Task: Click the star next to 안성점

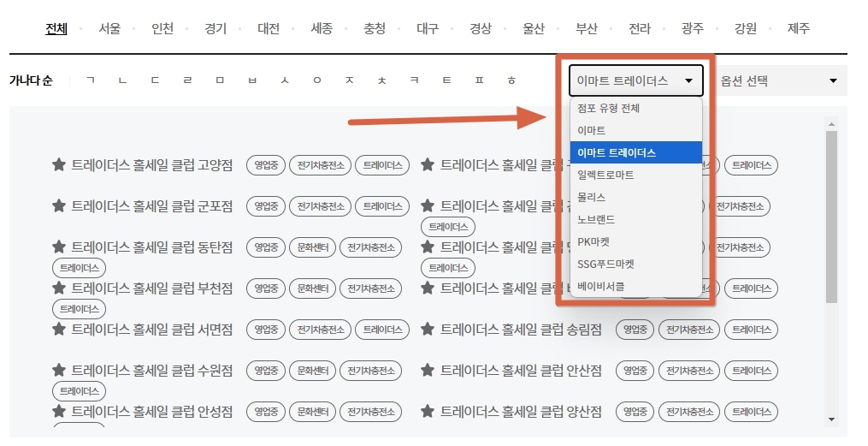Action: click(59, 411)
